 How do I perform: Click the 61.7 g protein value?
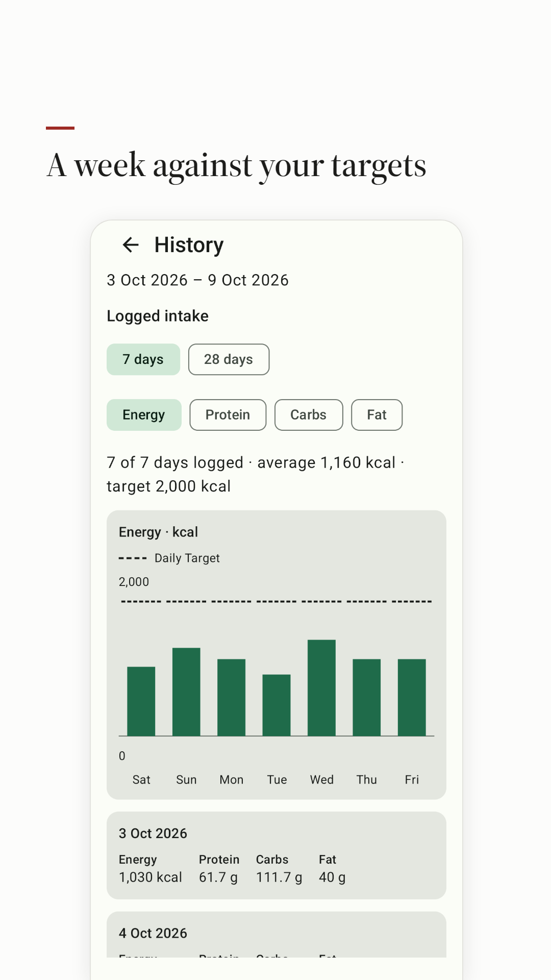(x=218, y=877)
